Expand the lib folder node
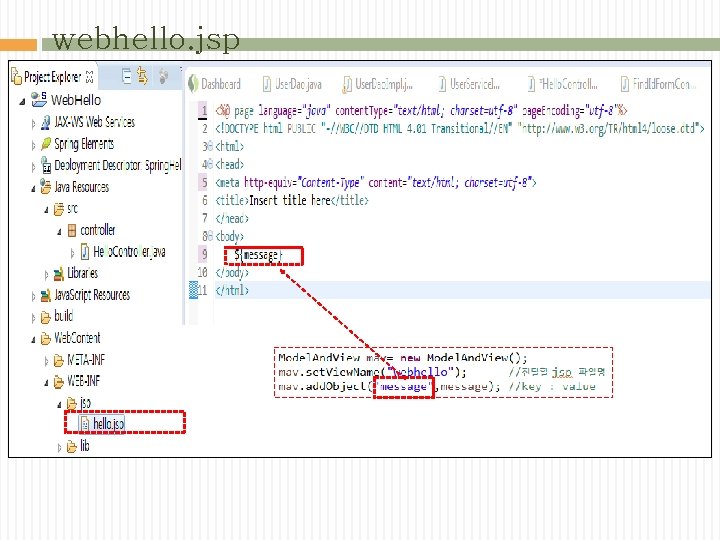The width and height of the screenshot is (720, 540). [59, 448]
